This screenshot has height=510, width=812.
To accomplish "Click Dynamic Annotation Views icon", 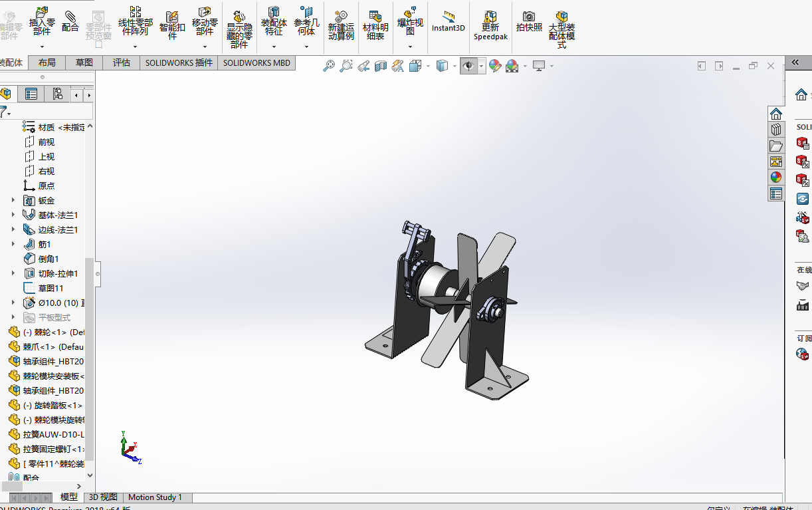I will [x=398, y=66].
